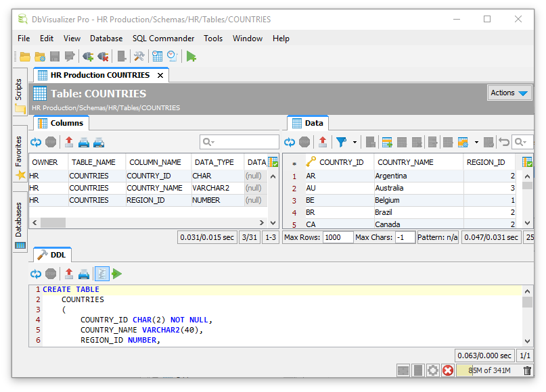
Task: Execute DDL with green play icon
Action: (117, 274)
